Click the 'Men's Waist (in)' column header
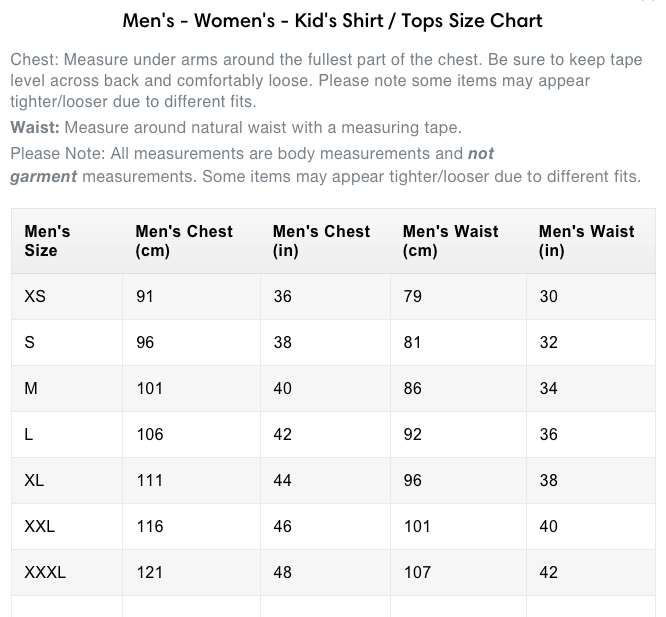 coord(586,241)
